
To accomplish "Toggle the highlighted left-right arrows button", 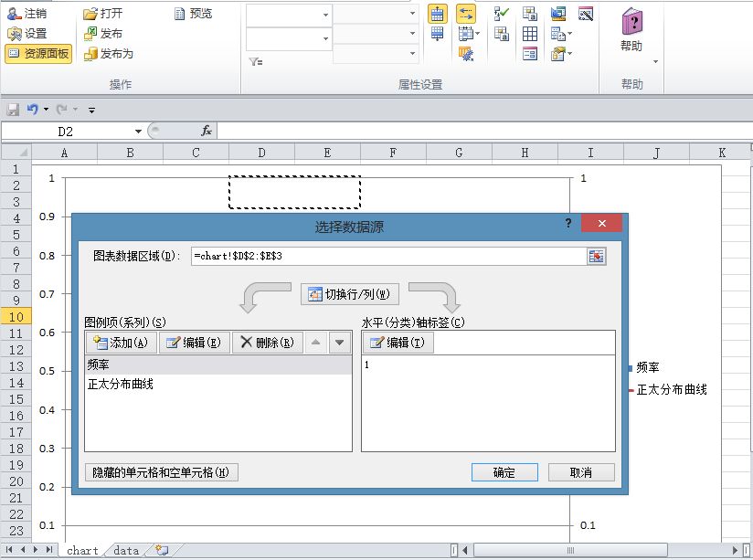I will point(466,14).
